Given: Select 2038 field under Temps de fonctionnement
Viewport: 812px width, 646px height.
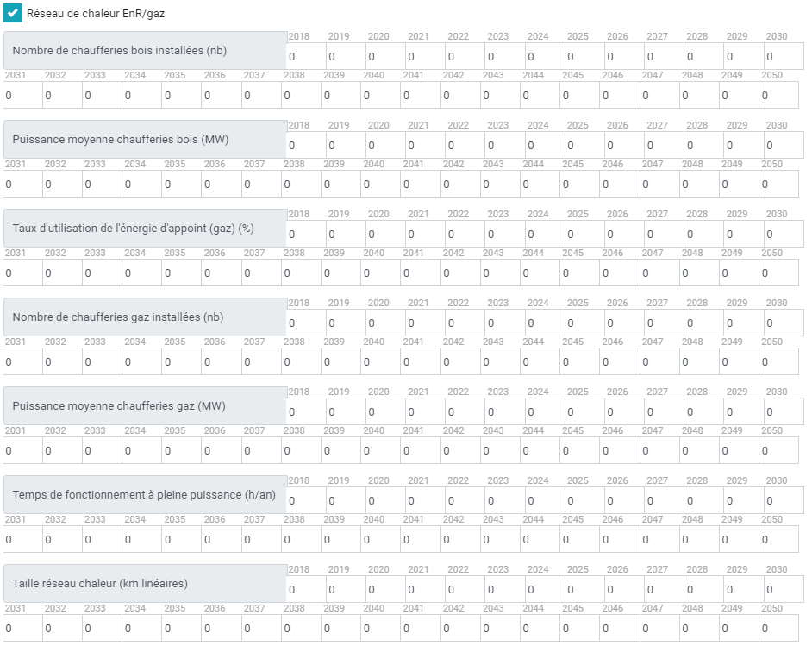Looking at the screenshot, I should [x=301, y=540].
